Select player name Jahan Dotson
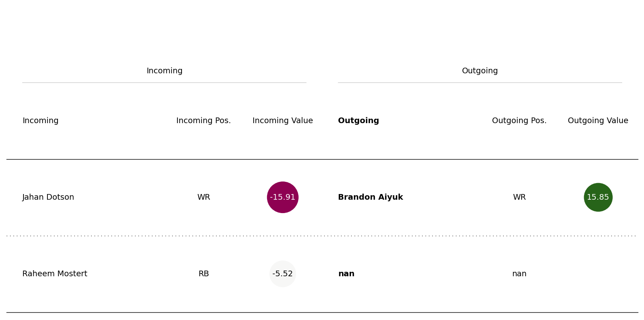Screen dimensions: 644x320 [x=48, y=197]
